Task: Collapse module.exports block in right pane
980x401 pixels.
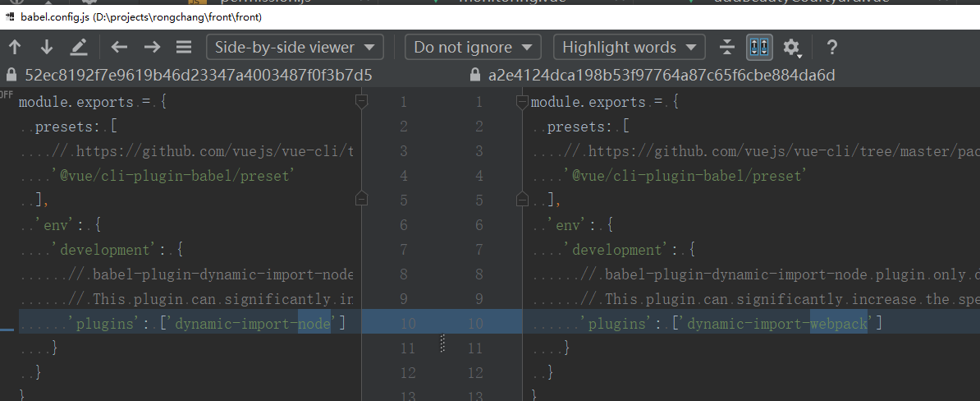Action: [521, 102]
